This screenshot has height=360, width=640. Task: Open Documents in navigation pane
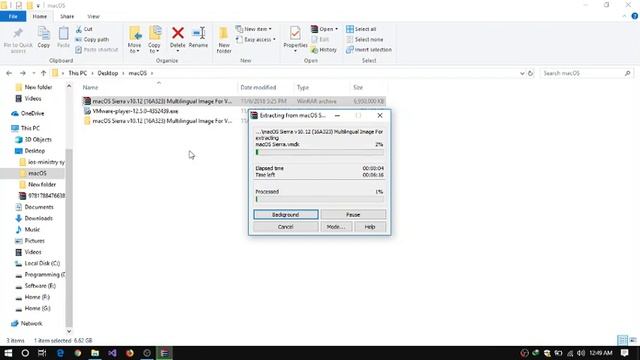point(39,207)
